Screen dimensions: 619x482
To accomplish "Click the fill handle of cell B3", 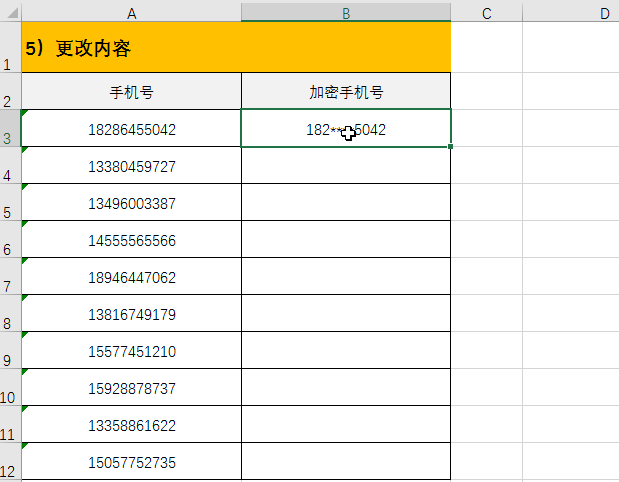I will point(450,146).
